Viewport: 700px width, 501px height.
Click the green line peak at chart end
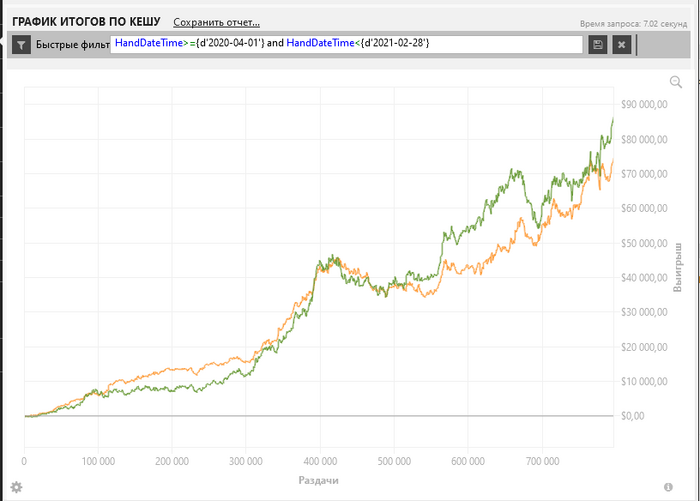click(x=613, y=119)
